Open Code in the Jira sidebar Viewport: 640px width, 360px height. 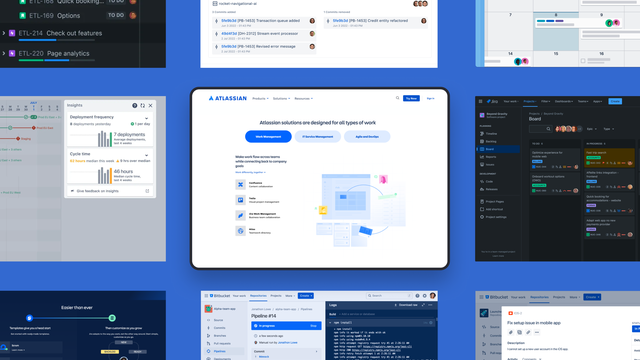[x=487, y=182]
